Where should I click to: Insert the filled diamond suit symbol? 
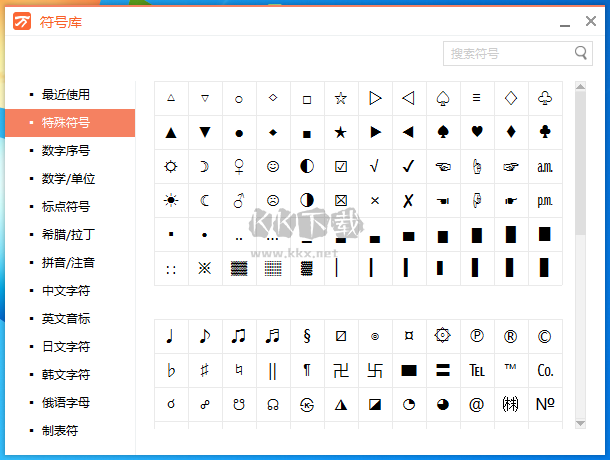pos(511,133)
